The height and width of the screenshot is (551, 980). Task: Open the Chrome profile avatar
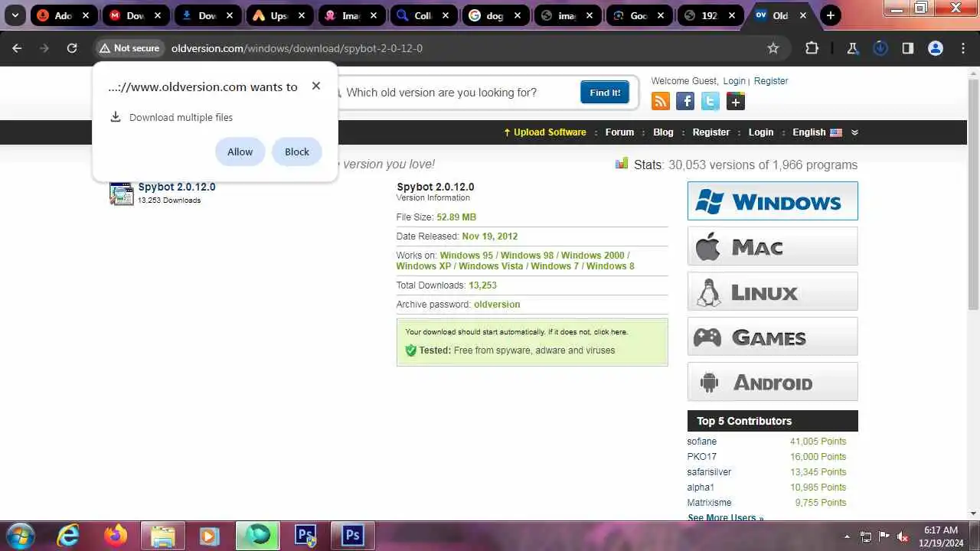(936, 48)
